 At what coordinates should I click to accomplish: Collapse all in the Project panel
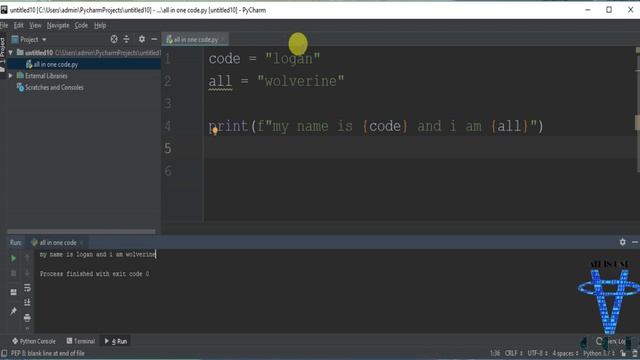(x=126, y=39)
